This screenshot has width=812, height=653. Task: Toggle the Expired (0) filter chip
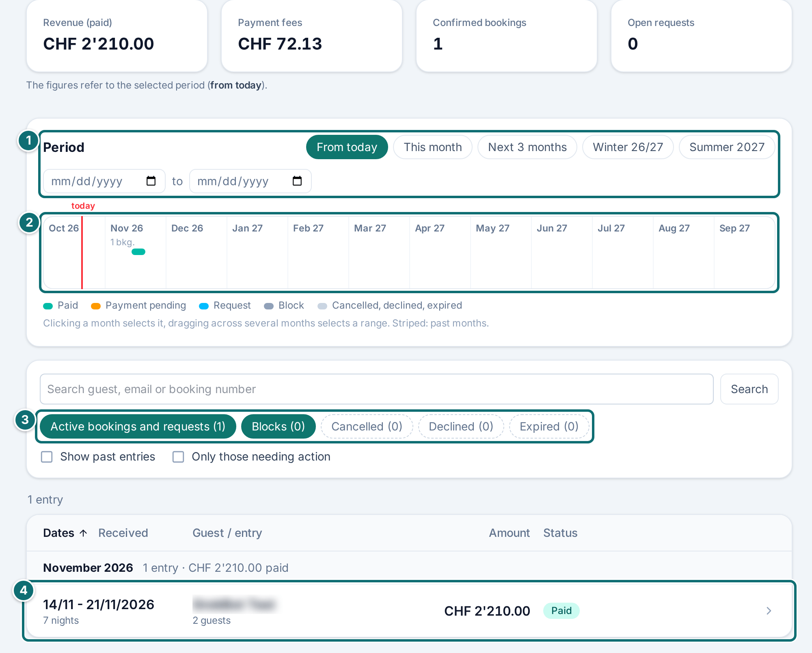549,426
